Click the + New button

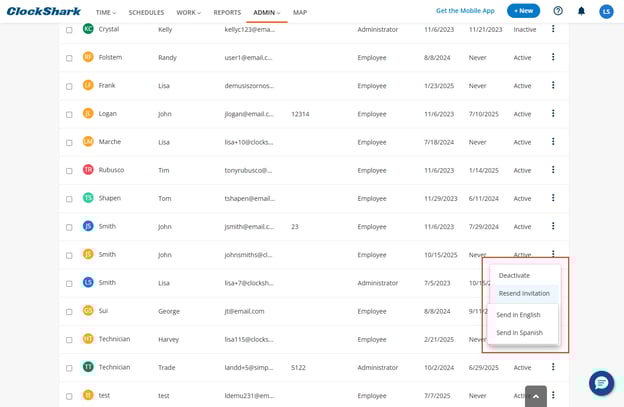(x=523, y=11)
